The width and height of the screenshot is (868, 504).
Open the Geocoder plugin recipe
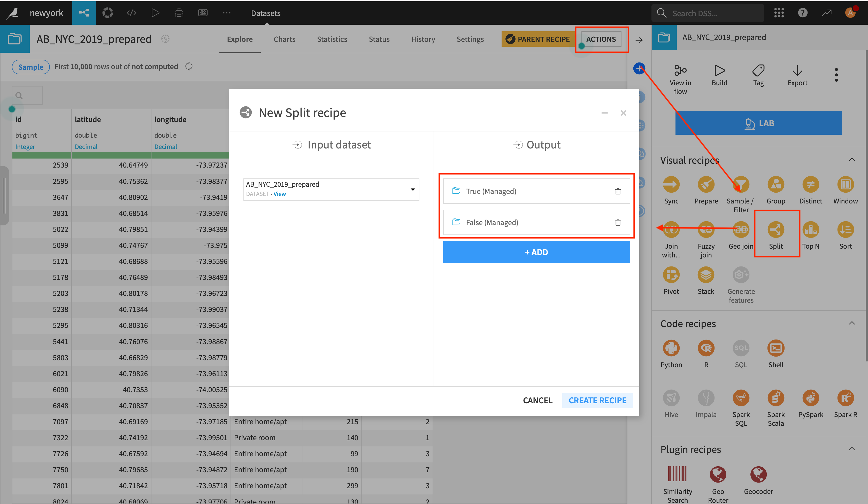click(x=758, y=475)
